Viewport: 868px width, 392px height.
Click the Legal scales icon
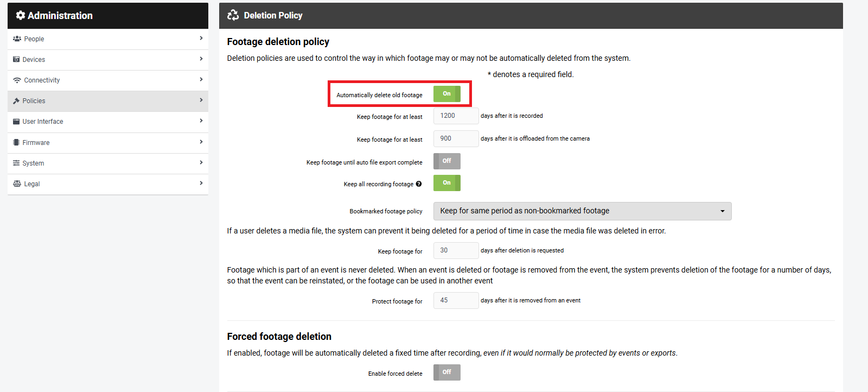tap(17, 184)
